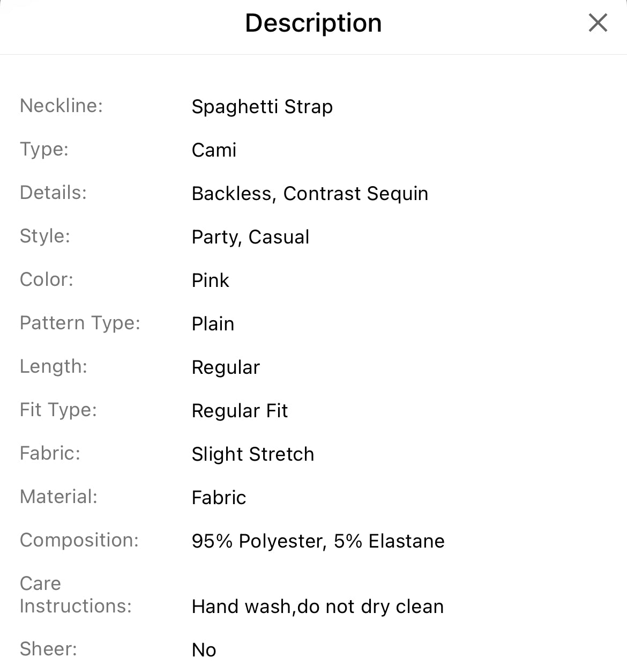Click the Composition label

pos(79,540)
